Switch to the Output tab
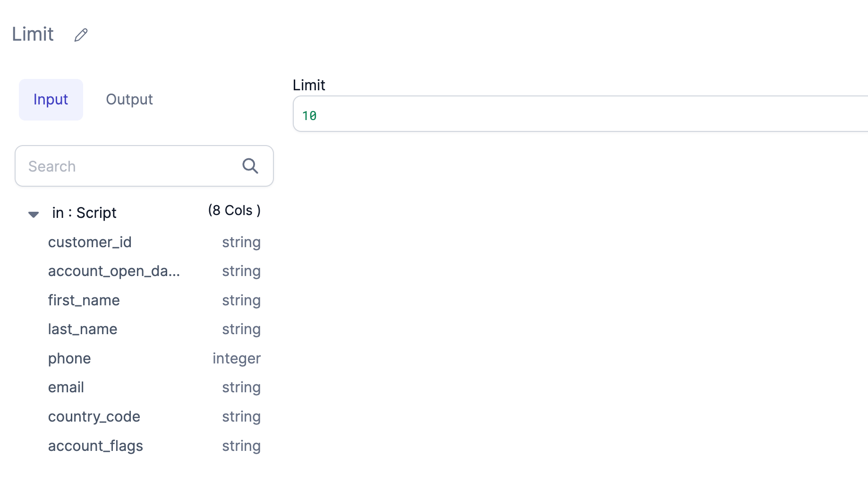Viewport: 868px width, 501px height. pos(129,99)
